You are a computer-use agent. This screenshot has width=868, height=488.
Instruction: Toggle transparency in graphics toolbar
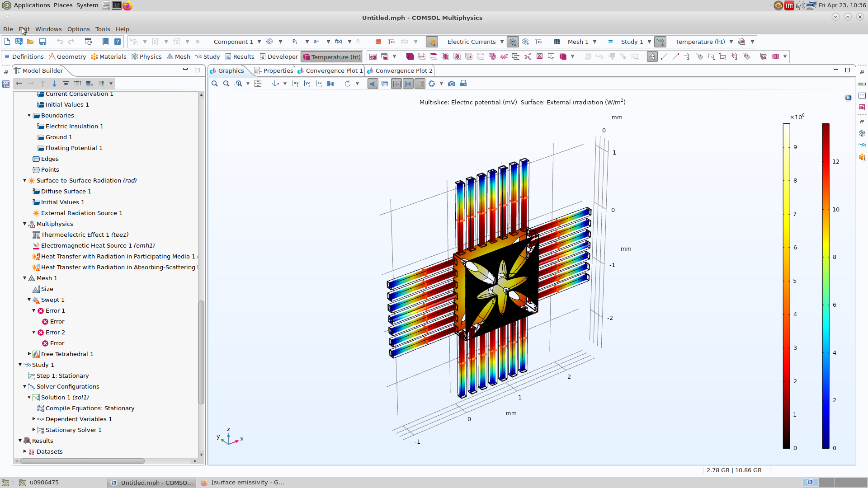[385, 84]
